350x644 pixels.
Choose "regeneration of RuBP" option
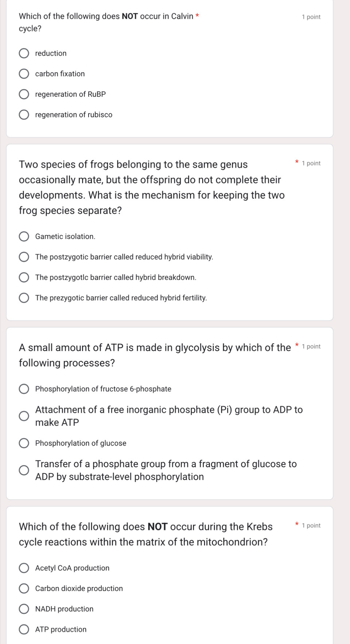(x=24, y=94)
